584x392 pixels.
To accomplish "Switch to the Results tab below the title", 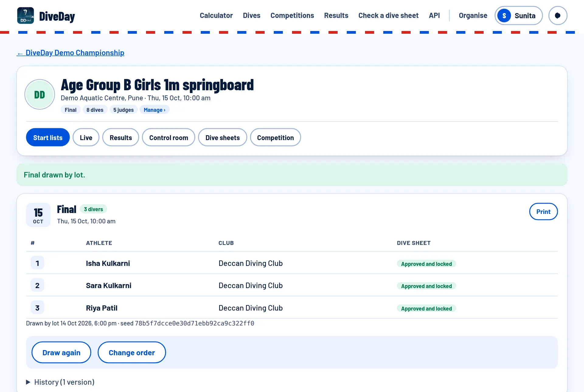I will click(121, 137).
